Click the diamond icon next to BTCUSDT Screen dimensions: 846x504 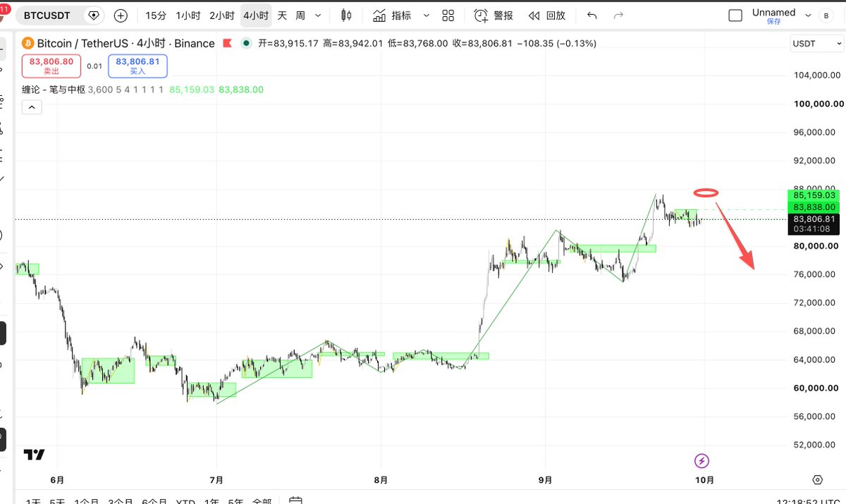[x=92, y=16]
